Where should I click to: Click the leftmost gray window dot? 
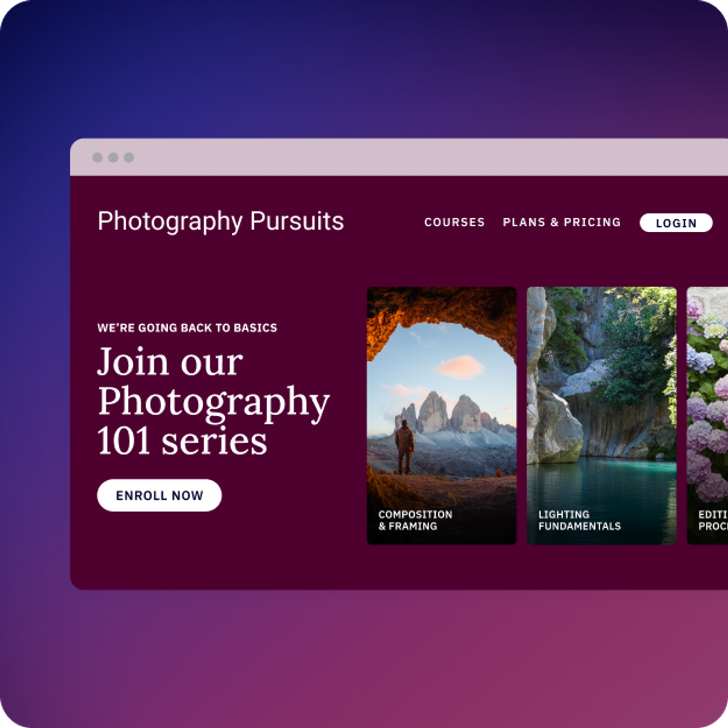tap(97, 157)
